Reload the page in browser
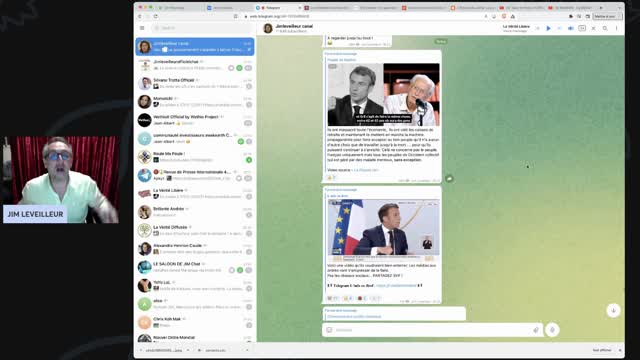This screenshot has height=360, width=640. coord(156,16)
